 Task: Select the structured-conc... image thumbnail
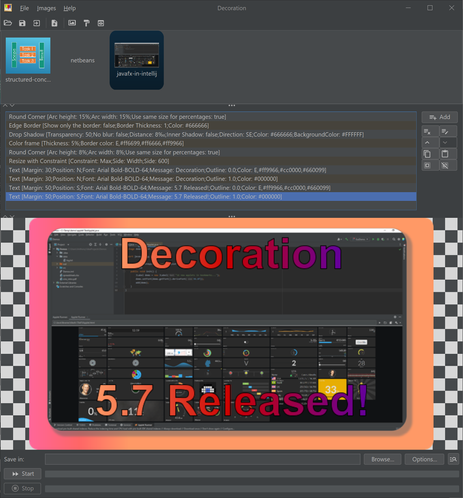(28, 60)
